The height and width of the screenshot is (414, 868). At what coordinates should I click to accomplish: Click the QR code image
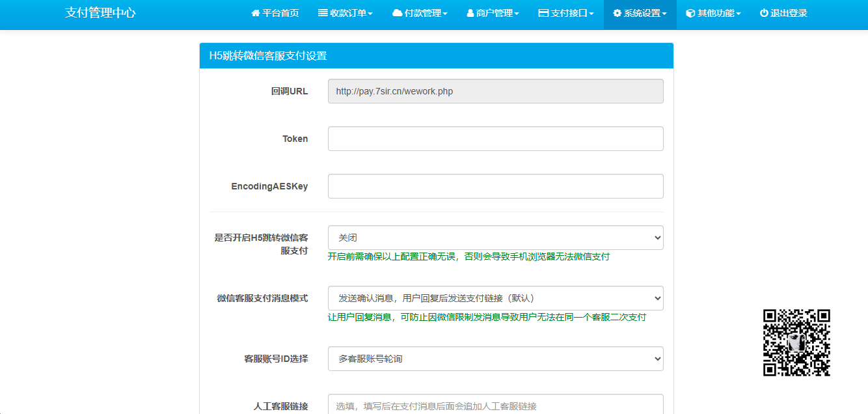(x=796, y=342)
